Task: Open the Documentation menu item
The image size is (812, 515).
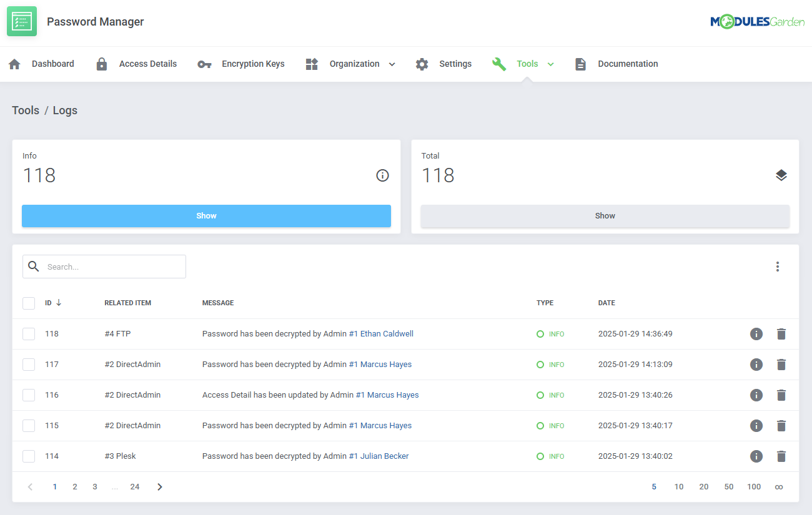Action: 628,64
